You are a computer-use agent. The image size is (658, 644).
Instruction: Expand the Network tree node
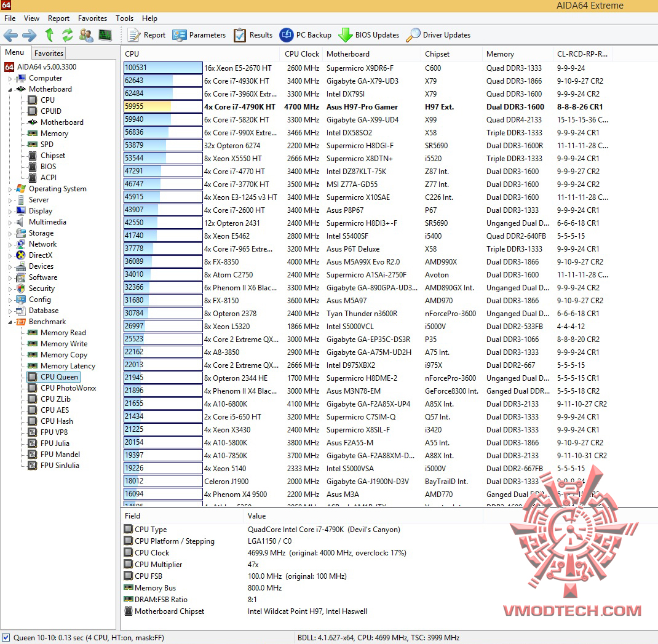(10, 244)
